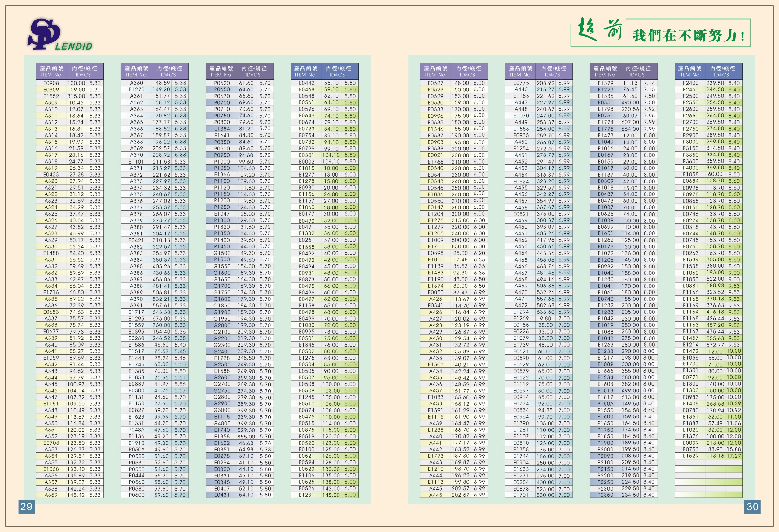Image resolution: width=779 pixels, height=532 pixels.
Task: Select item number E0898
Action: 435,253
